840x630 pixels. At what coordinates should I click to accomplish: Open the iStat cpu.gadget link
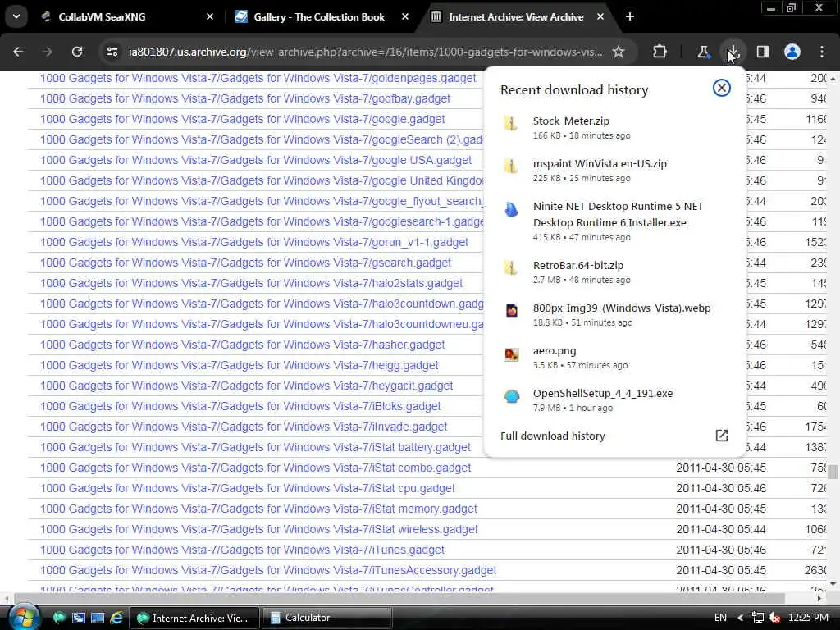(248, 488)
